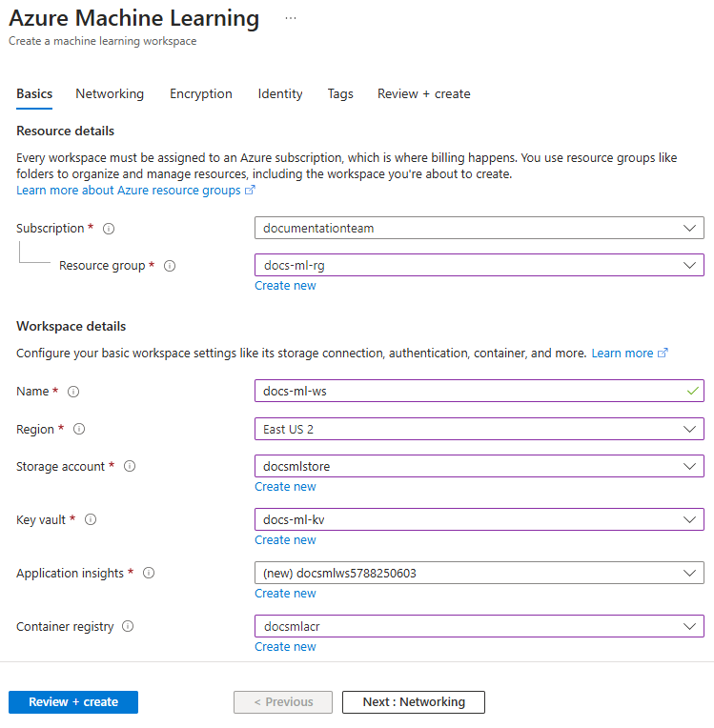Open the Application insights dropdown
Image resolution: width=714 pixels, height=728 pixels.
479,573
